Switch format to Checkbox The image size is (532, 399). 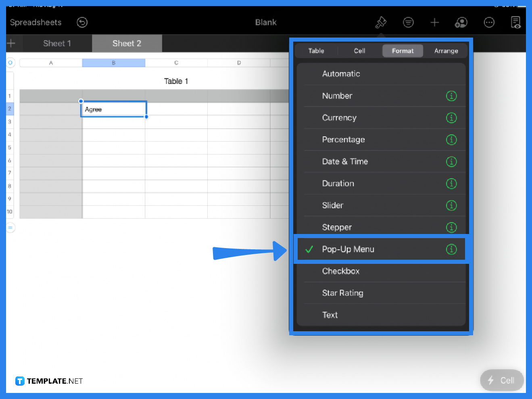[341, 271]
